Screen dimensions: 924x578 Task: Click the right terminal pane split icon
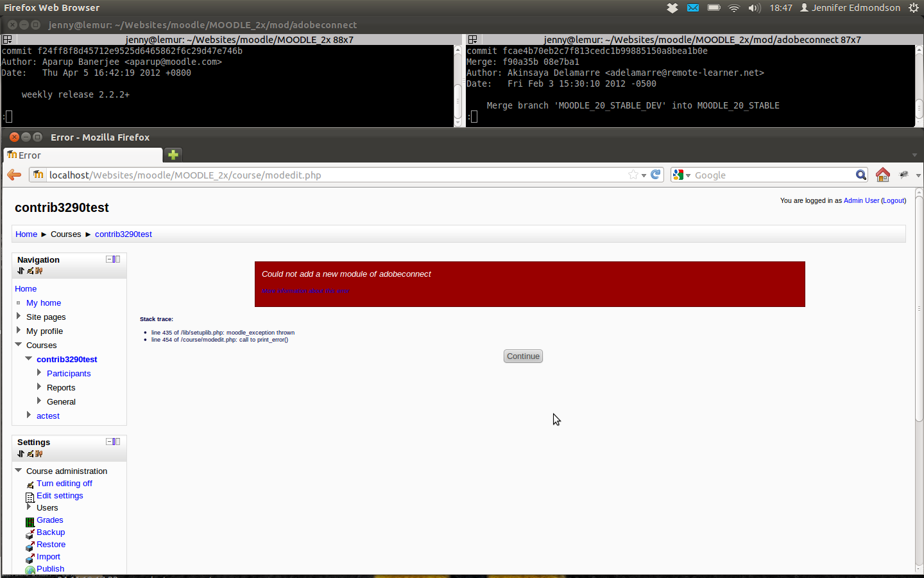point(472,39)
